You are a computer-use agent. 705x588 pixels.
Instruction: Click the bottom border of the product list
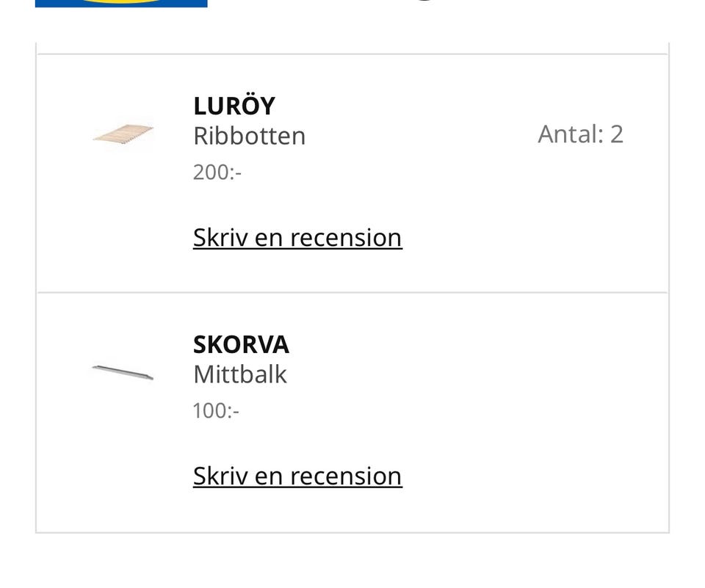tap(352, 532)
